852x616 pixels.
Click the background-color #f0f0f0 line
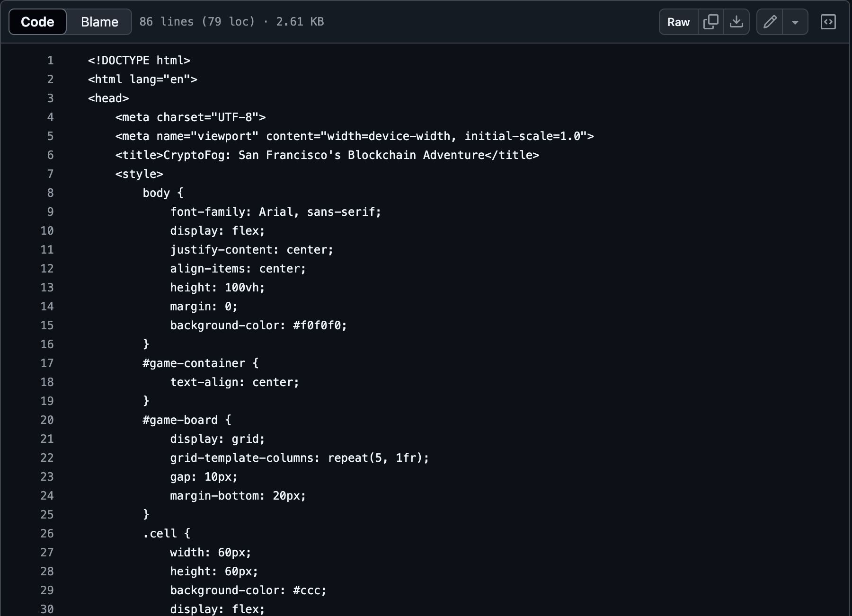coord(258,326)
